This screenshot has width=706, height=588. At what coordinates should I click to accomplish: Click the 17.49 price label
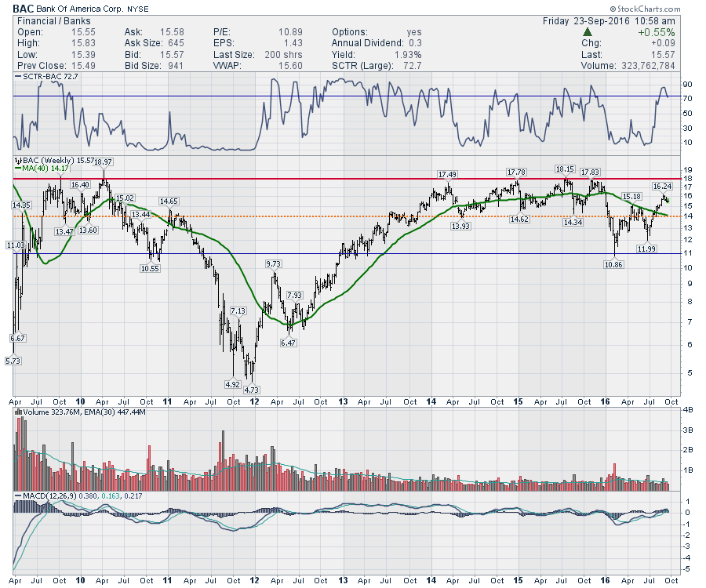pos(447,175)
